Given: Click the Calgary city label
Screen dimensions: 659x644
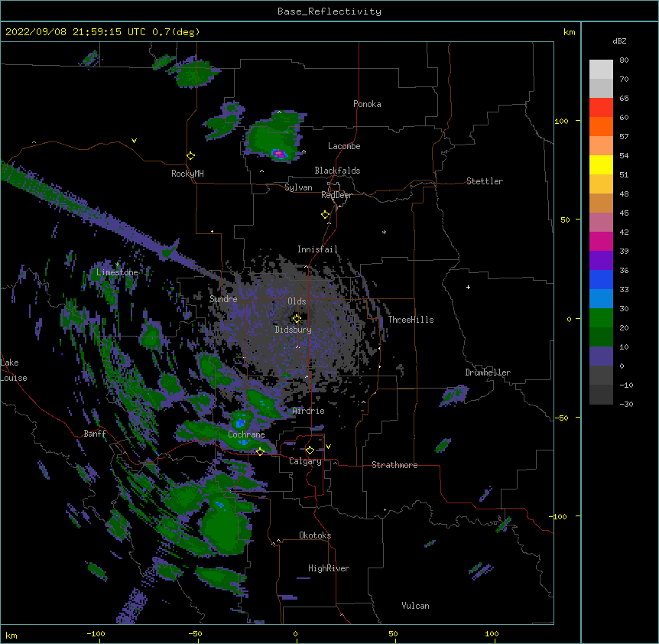Looking at the screenshot, I should (x=305, y=461).
